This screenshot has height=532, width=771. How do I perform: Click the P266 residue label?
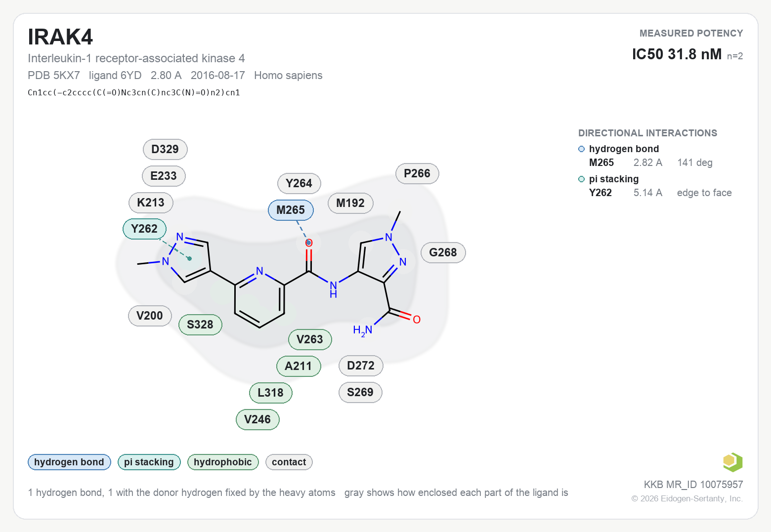pos(417,173)
